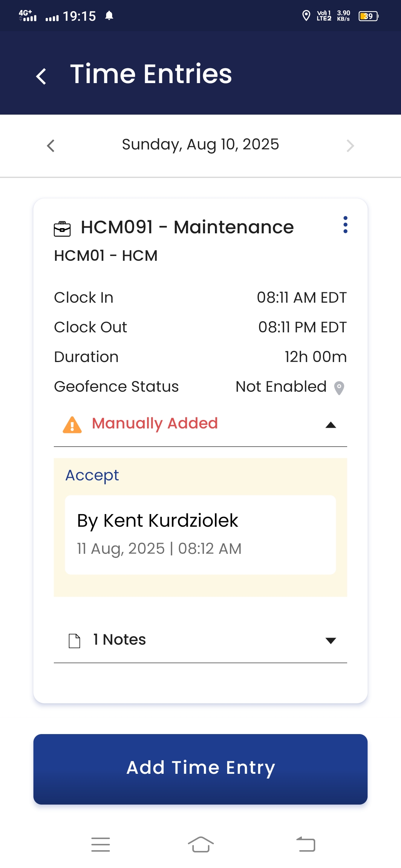Tap the briefcase icon beside HCM091 - Maintenance
This screenshot has width=401, height=868.
[62, 229]
